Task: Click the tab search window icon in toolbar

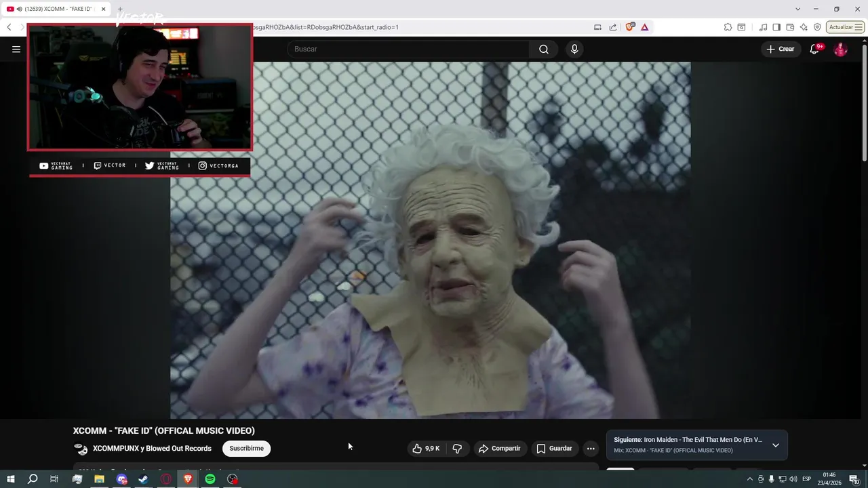Action: point(741,27)
